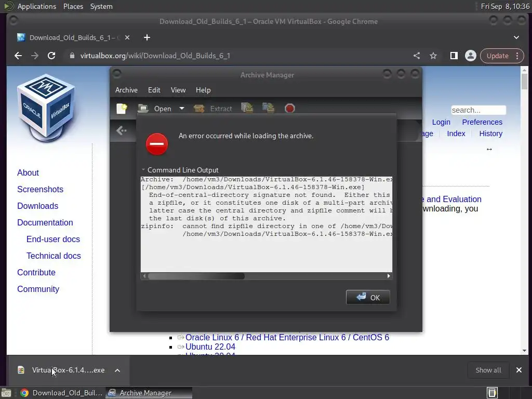Click OK to dismiss the error dialog
The height and width of the screenshot is (399, 532).
click(368, 297)
